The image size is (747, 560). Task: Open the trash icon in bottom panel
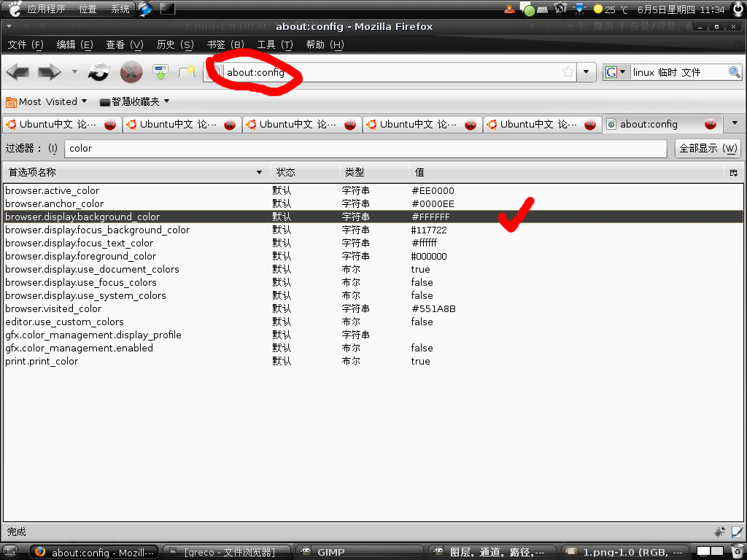pyautogui.click(x=738, y=552)
